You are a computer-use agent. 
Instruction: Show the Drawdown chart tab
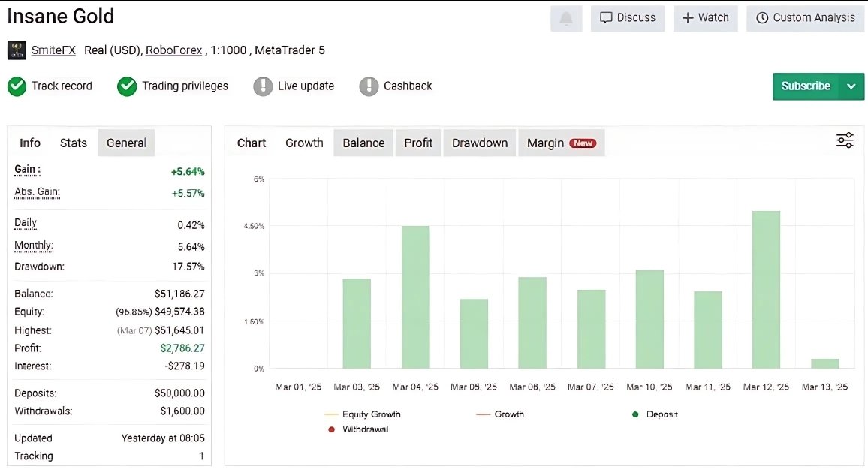point(479,143)
